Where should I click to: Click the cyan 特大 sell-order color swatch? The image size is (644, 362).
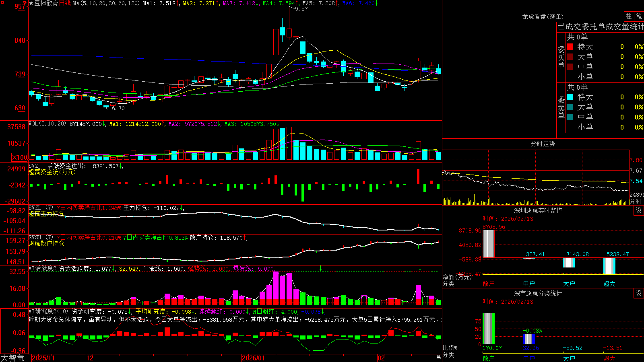coord(570,97)
